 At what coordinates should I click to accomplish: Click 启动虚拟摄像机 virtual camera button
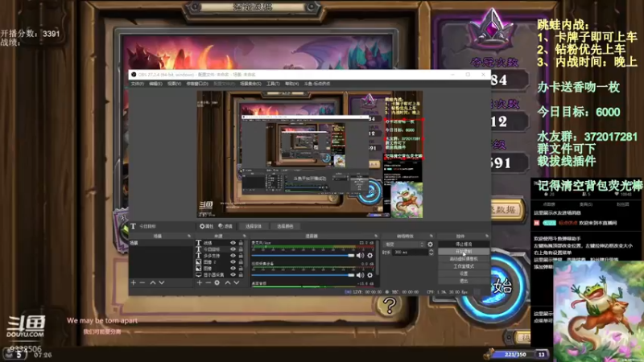pyautogui.click(x=464, y=259)
